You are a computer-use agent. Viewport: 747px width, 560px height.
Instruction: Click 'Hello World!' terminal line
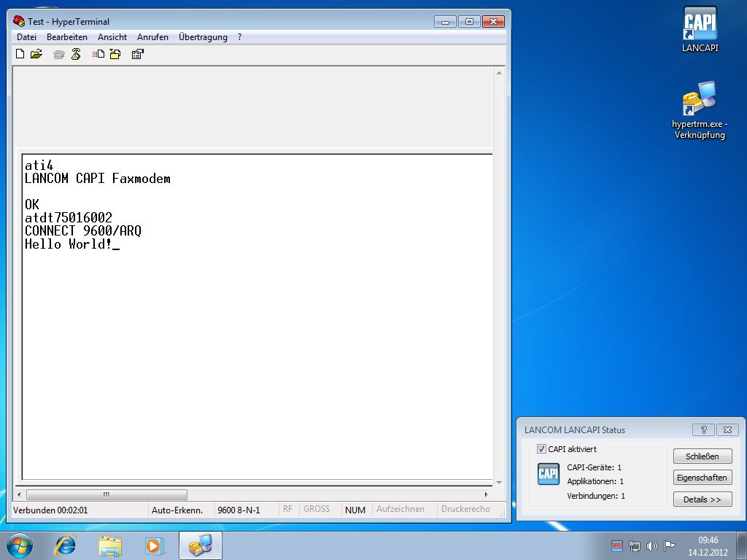69,244
